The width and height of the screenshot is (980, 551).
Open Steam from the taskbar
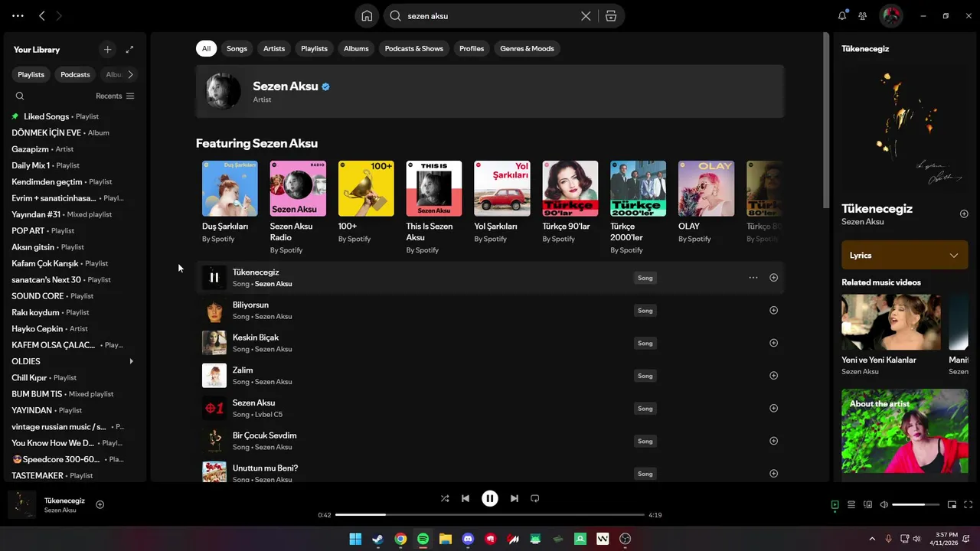pyautogui.click(x=377, y=539)
